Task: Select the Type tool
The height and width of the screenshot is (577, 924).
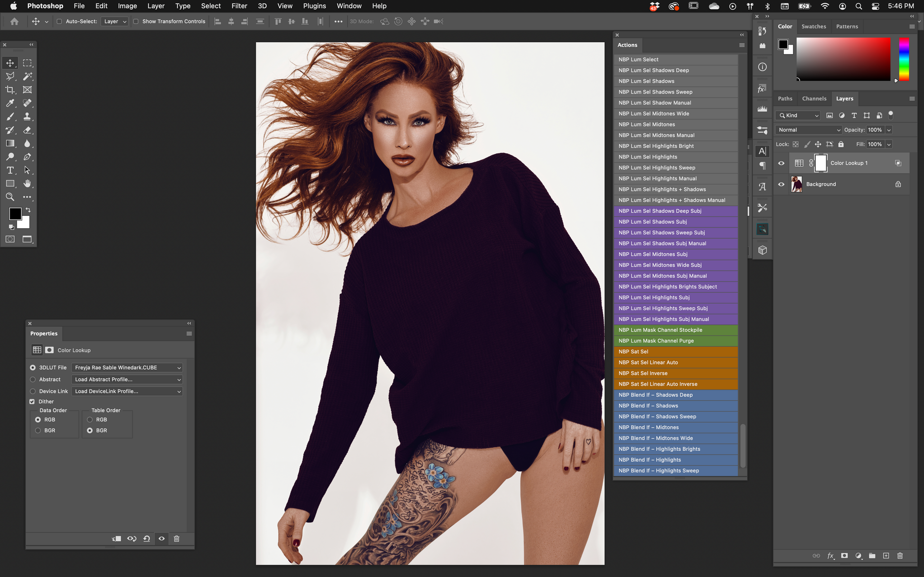Action: (x=10, y=170)
